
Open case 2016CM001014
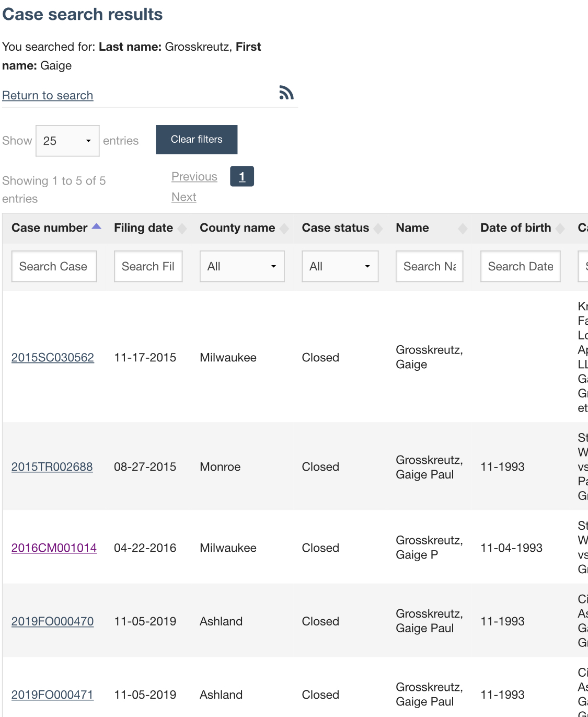54,548
